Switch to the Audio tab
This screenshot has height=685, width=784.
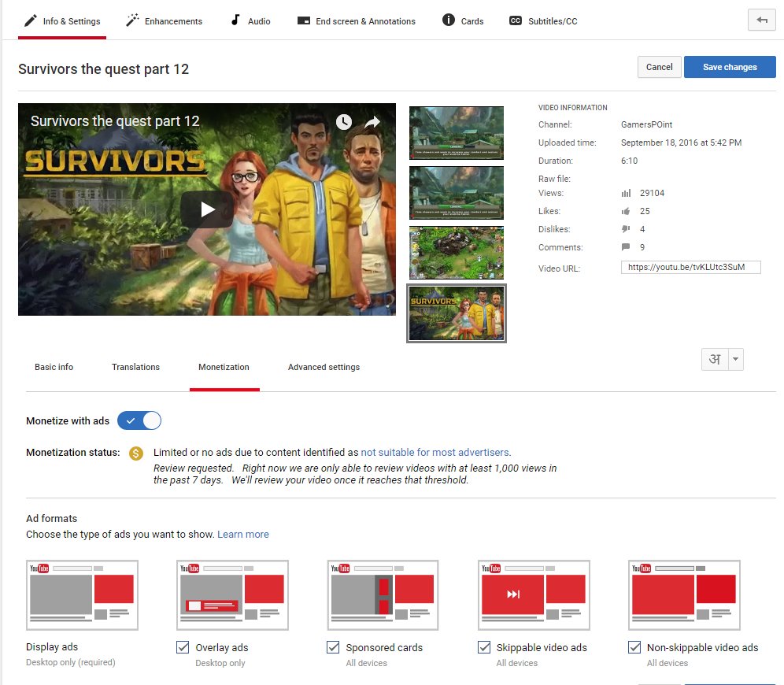point(250,21)
